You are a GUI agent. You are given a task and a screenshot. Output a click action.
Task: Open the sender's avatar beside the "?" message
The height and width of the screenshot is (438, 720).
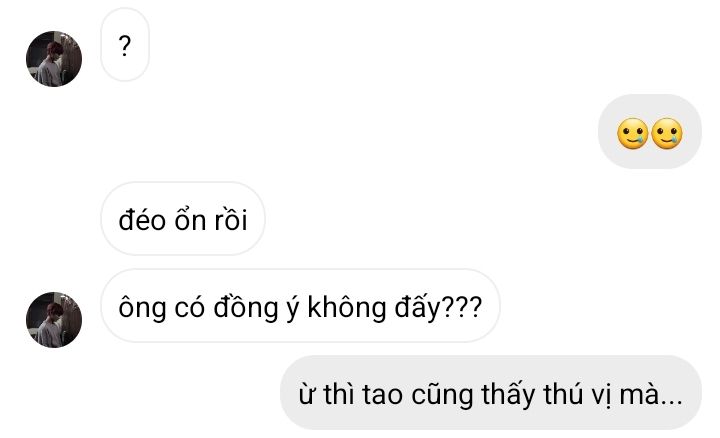pos(54,59)
